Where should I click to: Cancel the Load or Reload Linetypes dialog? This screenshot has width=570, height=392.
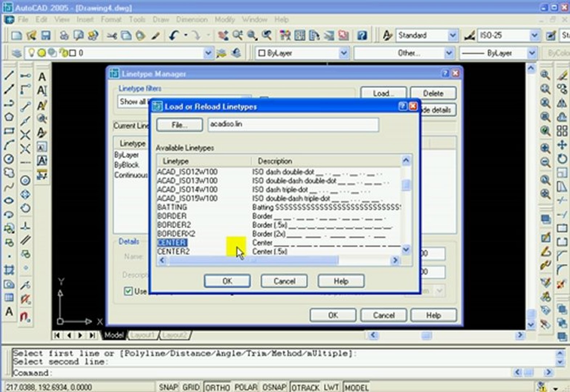click(x=284, y=281)
